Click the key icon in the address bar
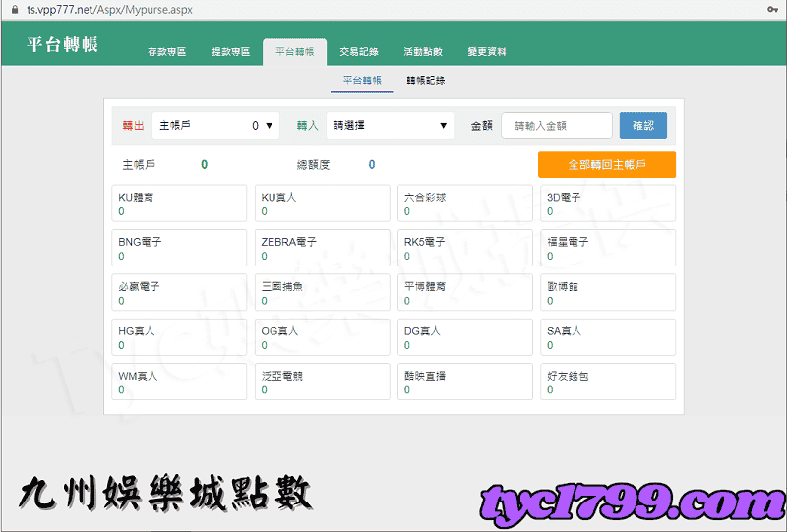The image size is (787, 532). tap(772, 10)
